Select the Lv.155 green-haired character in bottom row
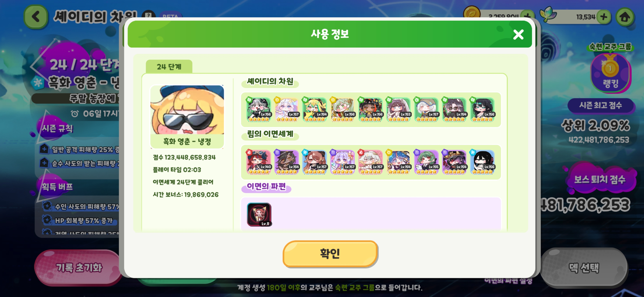This screenshot has width=644, height=297. (x=426, y=162)
